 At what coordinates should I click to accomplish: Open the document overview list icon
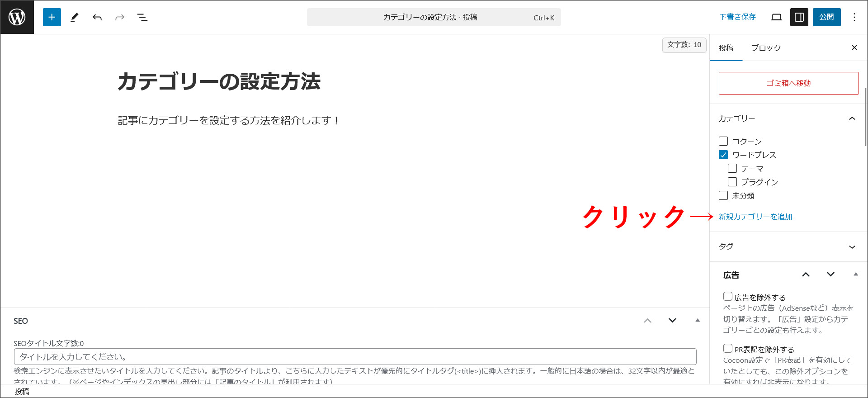pos(142,17)
